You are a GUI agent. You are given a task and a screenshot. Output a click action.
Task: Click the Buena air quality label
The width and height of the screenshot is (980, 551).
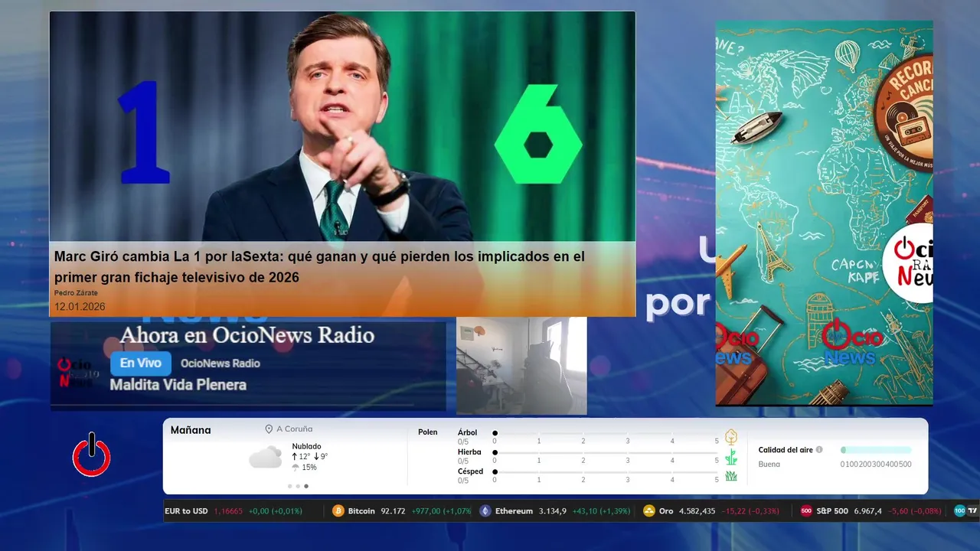click(x=769, y=465)
